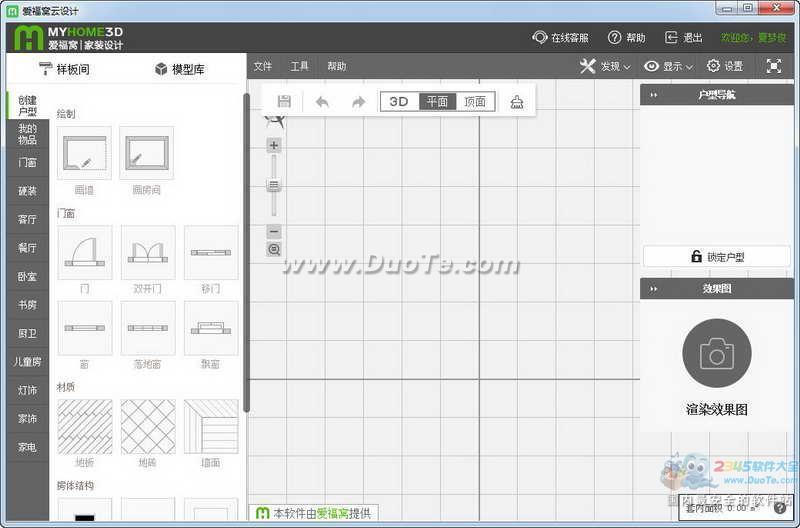Image resolution: width=800 pixels, height=528 pixels.
Task: Click the 爱福窝 link in footer
Action: pos(332,514)
